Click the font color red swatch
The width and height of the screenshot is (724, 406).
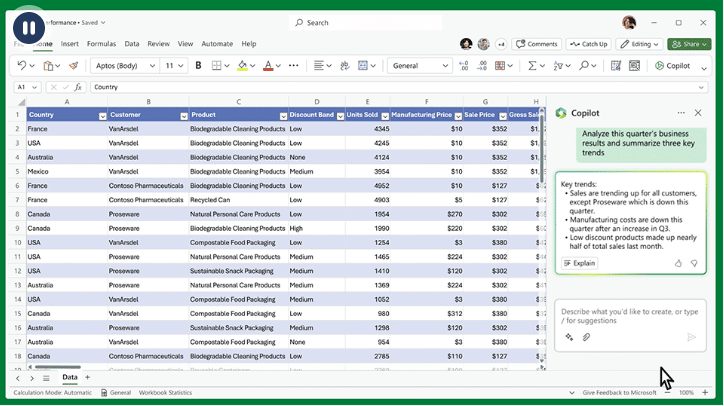(267, 66)
